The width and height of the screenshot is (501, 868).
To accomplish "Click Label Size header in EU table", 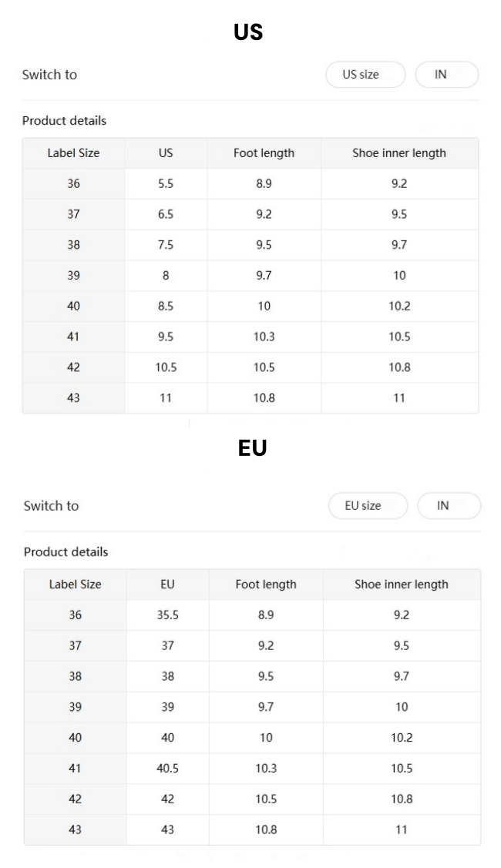I will pyautogui.click(x=76, y=585).
